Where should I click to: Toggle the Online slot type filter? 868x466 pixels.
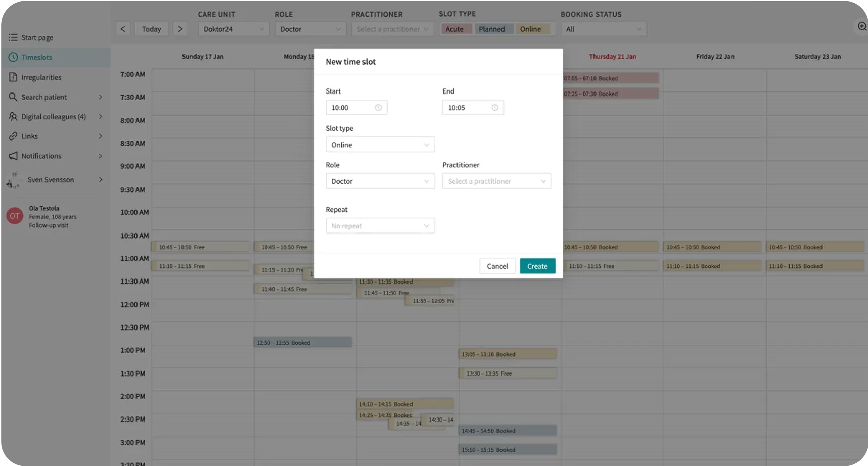coord(531,29)
